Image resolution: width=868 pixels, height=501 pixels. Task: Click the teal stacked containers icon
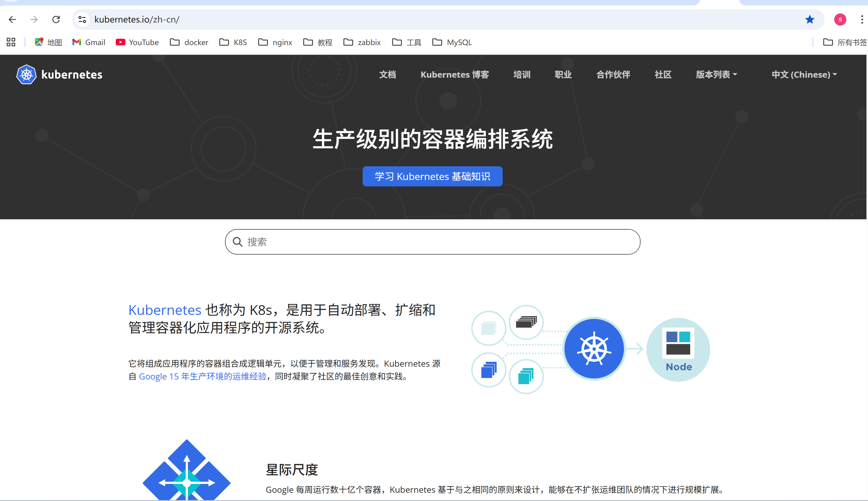[526, 376]
